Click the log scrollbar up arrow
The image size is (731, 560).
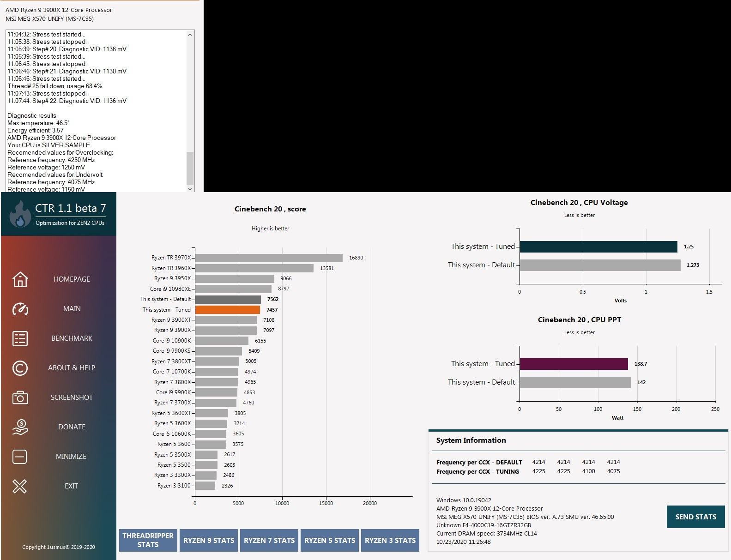(x=190, y=35)
